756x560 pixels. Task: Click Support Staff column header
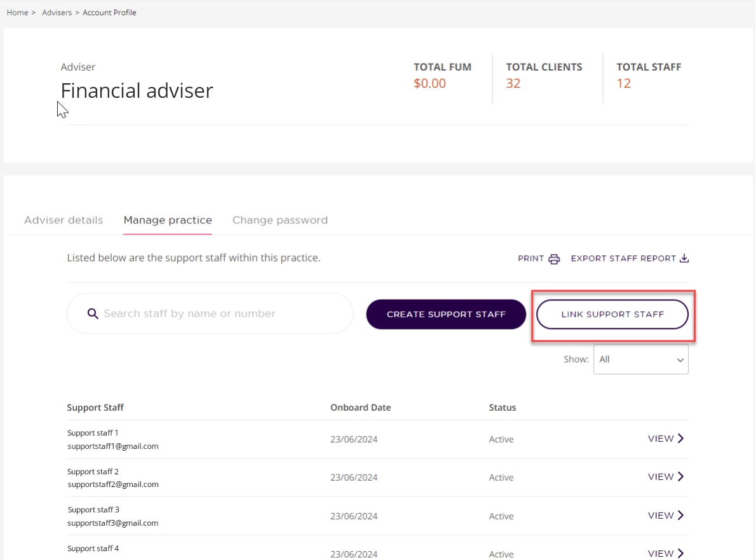[x=95, y=408]
